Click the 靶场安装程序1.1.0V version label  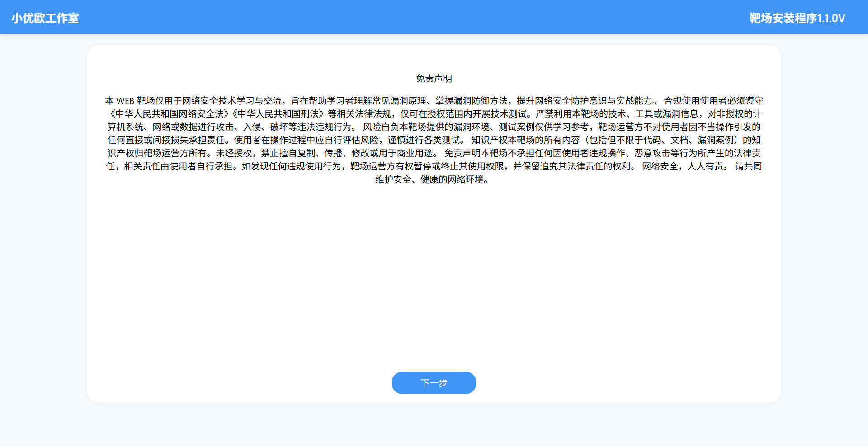(x=796, y=18)
